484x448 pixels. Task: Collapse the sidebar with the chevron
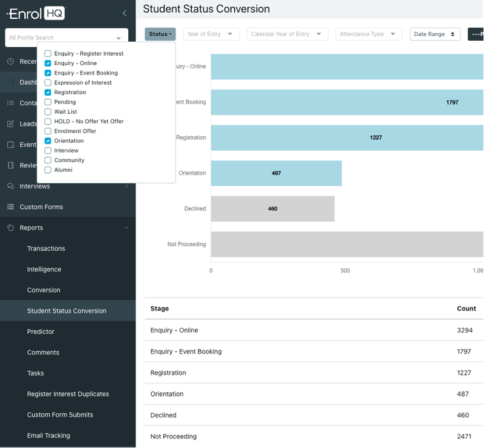(x=125, y=13)
